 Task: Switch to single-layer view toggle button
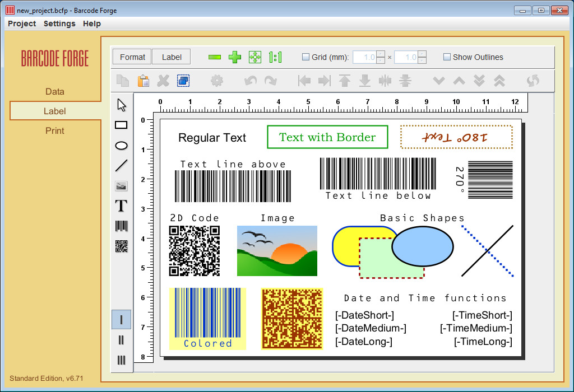point(121,320)
